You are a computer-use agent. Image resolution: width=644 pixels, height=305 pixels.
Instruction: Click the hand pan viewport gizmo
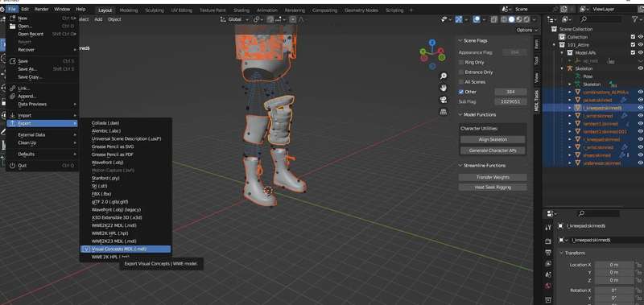click(444, 88)
